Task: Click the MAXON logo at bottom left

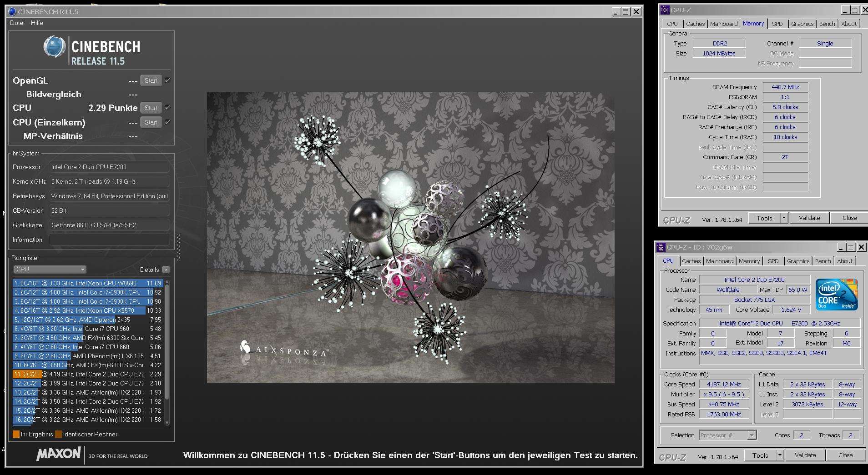Action: pos(59,454)
